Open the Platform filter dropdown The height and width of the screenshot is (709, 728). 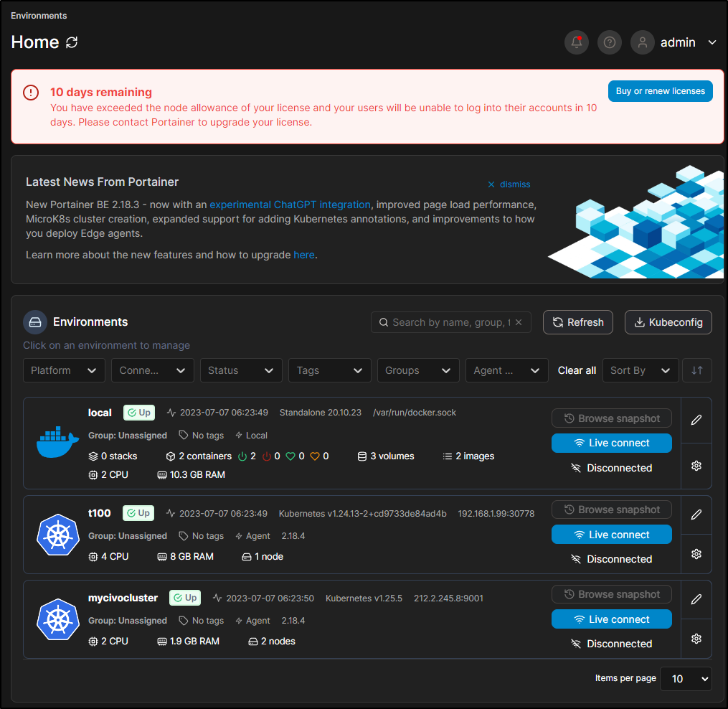(x=64, y=370)
